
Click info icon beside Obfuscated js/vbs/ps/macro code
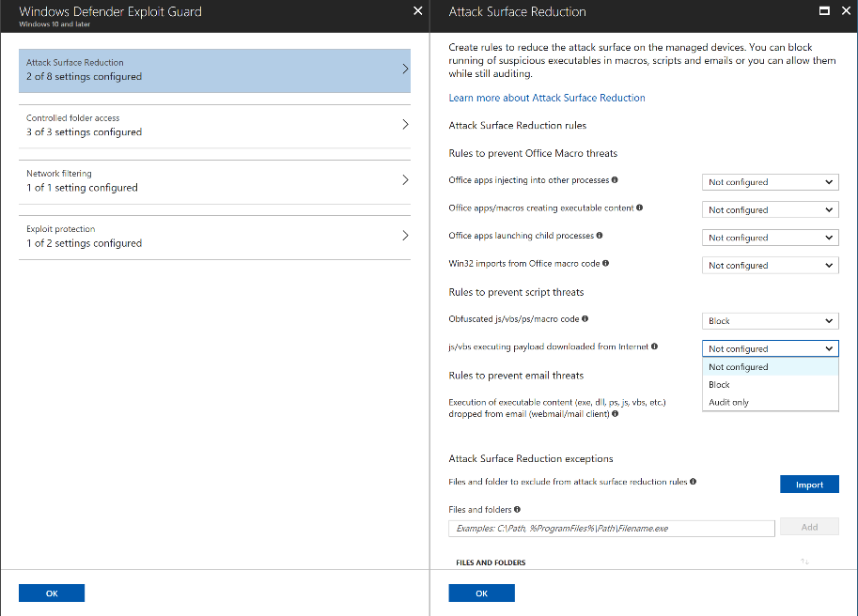(x=585, y=319)
